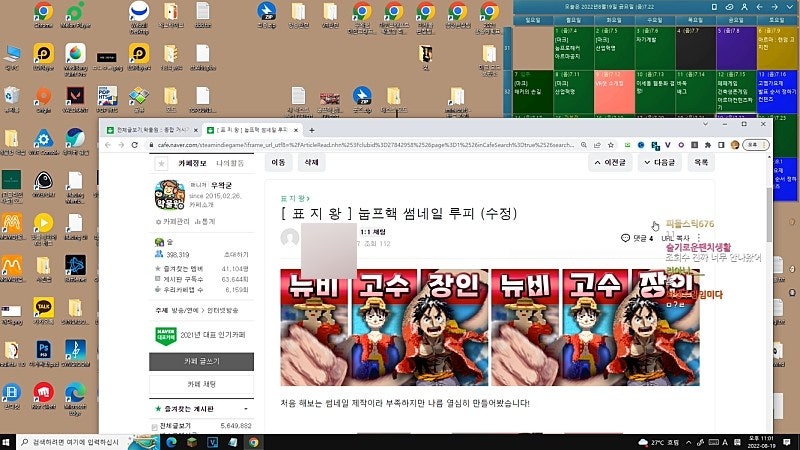
Task: Open the Chrome shortcut on the desktop
Action: [x=43, y=14]
